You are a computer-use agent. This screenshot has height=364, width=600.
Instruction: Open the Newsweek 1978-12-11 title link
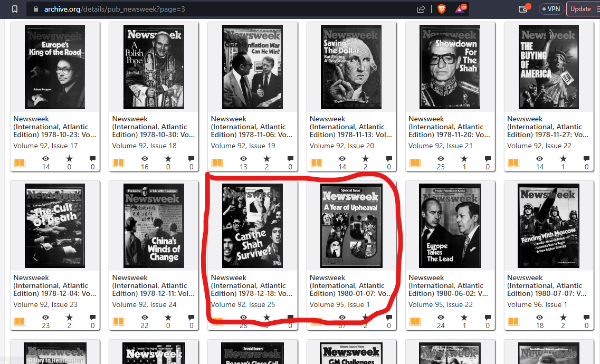tap(154, 285)
